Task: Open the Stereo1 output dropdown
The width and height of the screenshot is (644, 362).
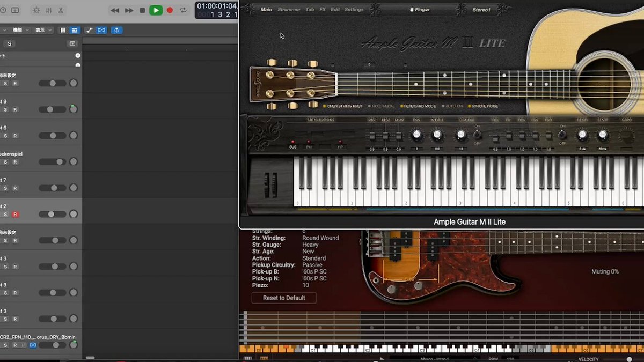Action: click(481, 10)
